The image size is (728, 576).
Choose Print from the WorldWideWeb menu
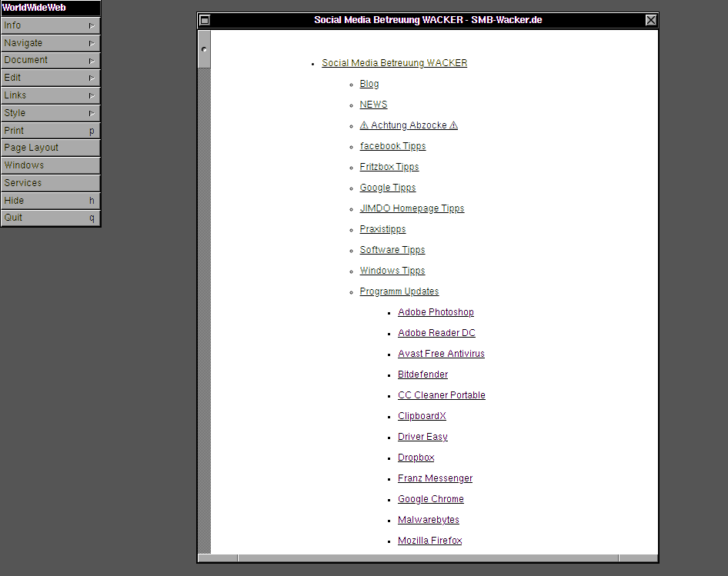50,131
